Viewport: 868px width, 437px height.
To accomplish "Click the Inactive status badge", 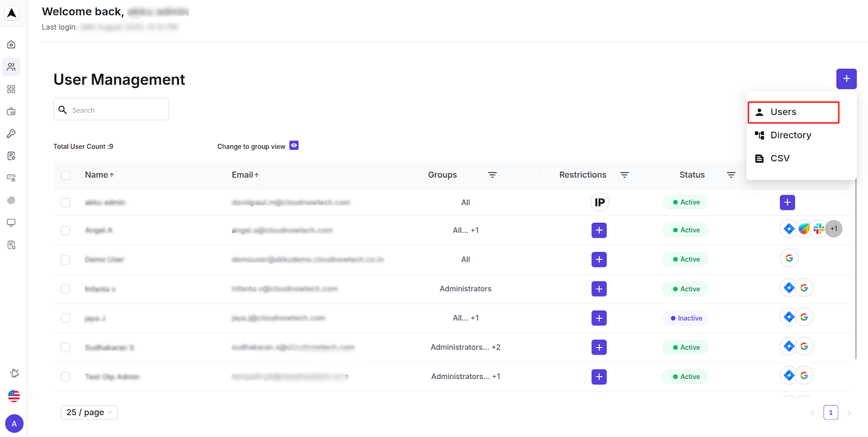I will 685,318.
